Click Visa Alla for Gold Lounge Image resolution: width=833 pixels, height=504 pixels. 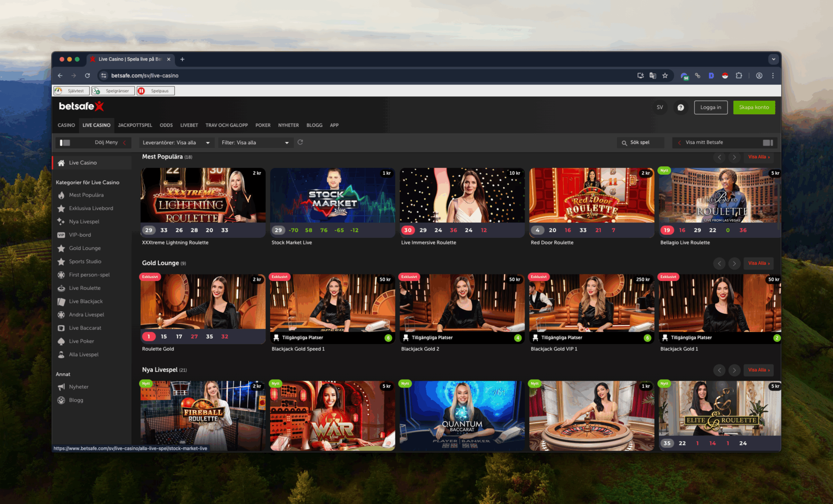[x=758, y=263]
